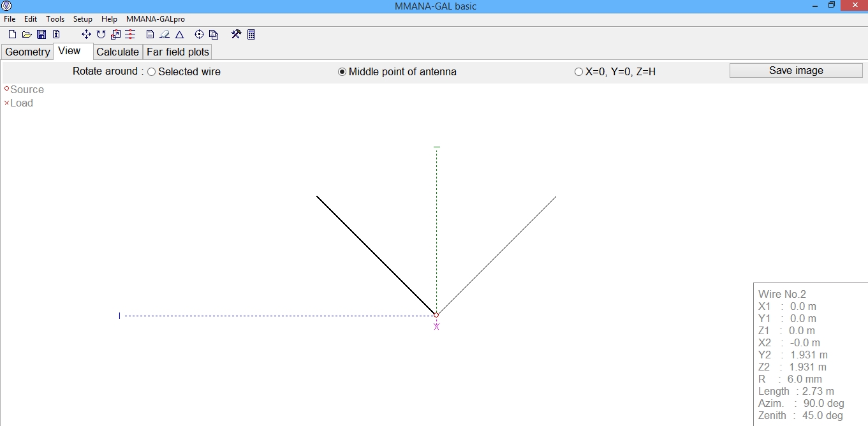This screenshot has height=426, width=868.
Task: Click the right thin antenna wire
Action: click(496, 256)
